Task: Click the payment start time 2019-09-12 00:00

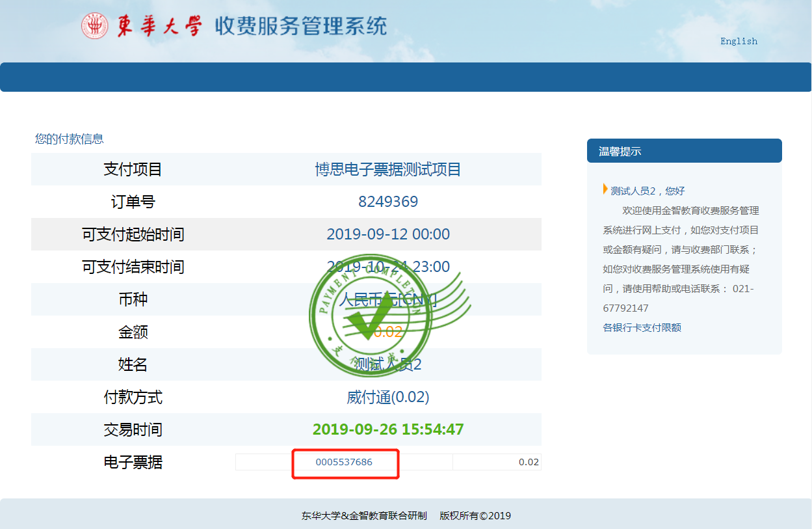Action: 388,234
